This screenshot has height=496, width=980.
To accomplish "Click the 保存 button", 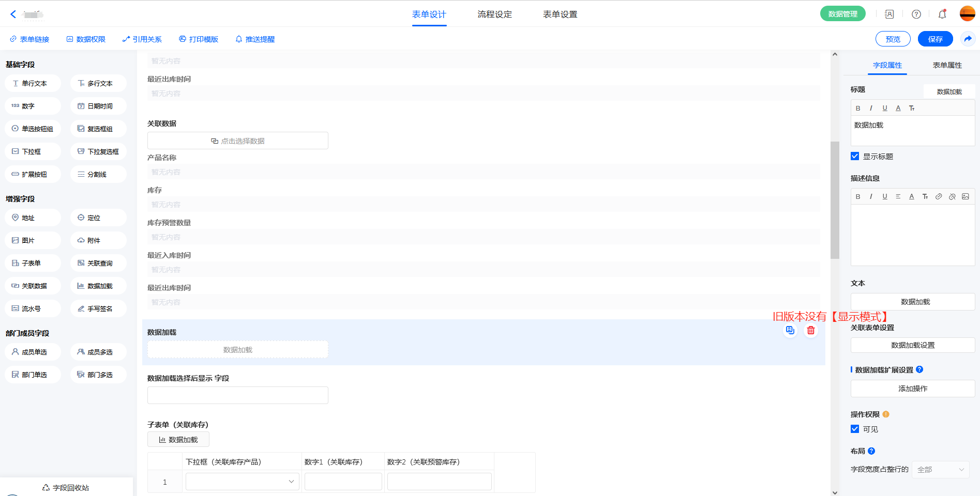I will point(935,39).
